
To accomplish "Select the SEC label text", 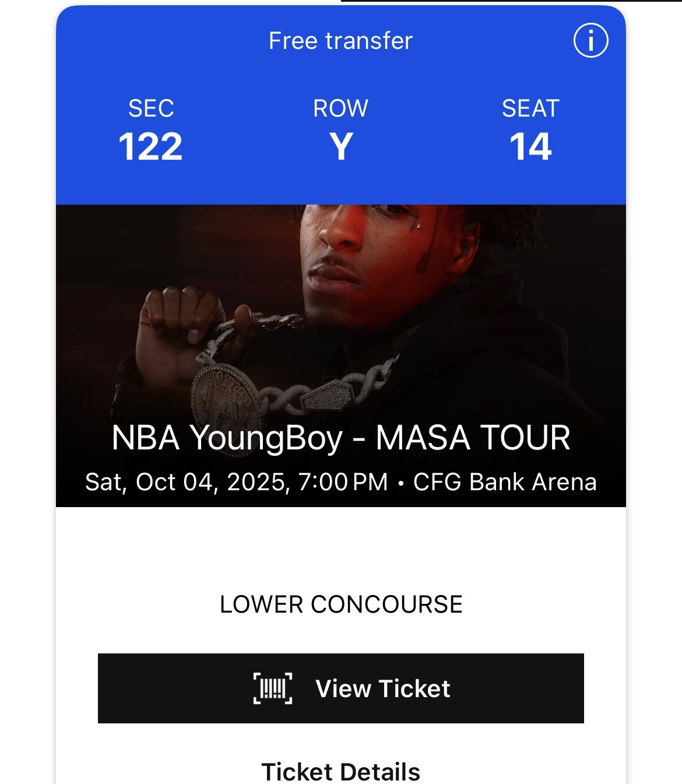I will click(x=151, y=108).
